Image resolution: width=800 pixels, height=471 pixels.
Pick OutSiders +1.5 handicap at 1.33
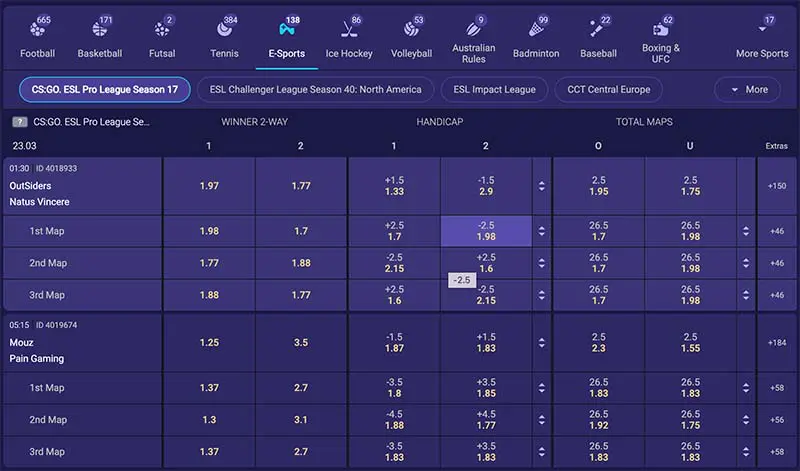(394, 186)
